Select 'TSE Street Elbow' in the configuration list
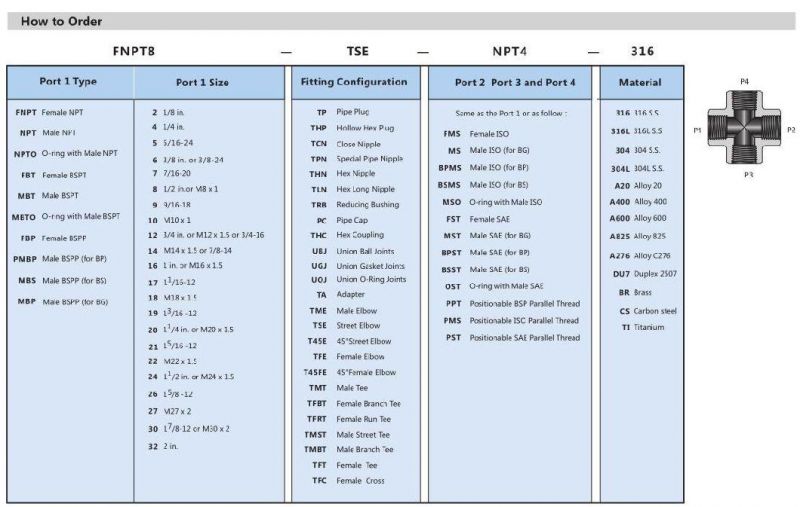The height and width of the screenshot is (507, 800). [x=346, y=325]
